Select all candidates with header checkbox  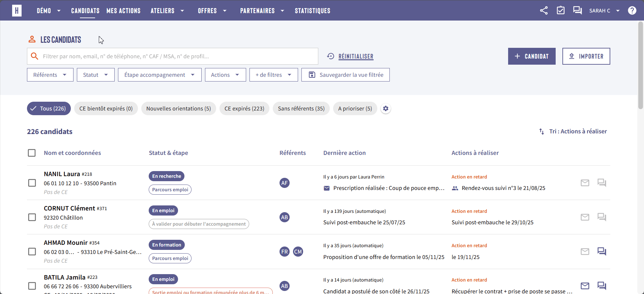(32, 153)
